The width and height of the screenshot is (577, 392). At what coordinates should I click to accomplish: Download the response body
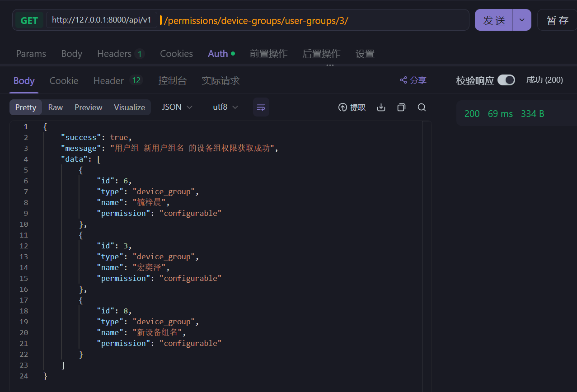tap(381, 107)
